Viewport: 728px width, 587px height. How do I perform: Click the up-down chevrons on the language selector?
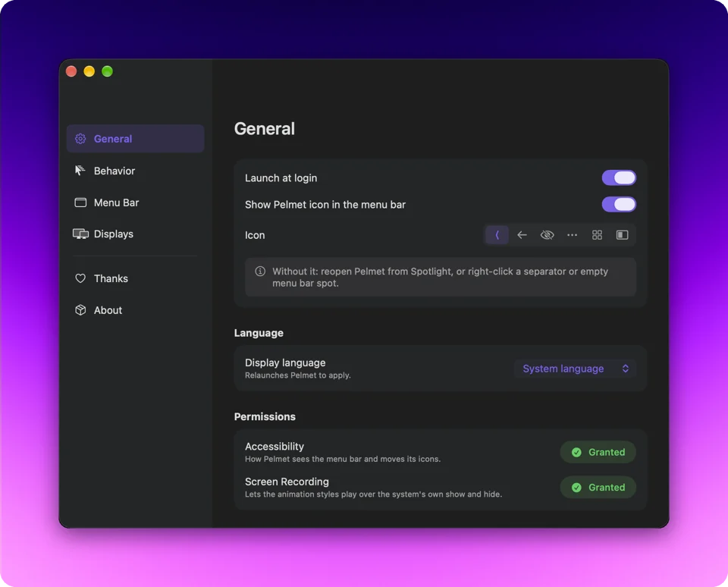(x=626, y=369)
